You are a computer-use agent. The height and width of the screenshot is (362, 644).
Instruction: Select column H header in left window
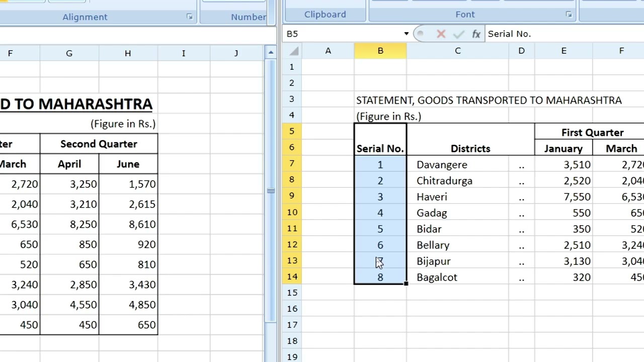(128, 53)
